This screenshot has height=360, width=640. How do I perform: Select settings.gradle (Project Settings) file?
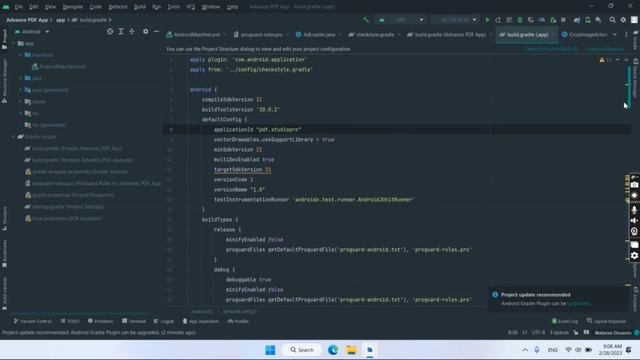(x=64, y=207)
